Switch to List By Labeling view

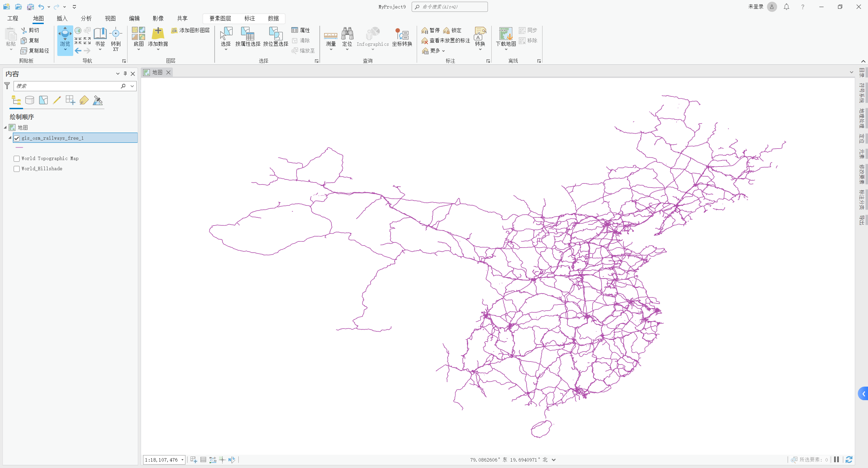click(x=84, y=100)
